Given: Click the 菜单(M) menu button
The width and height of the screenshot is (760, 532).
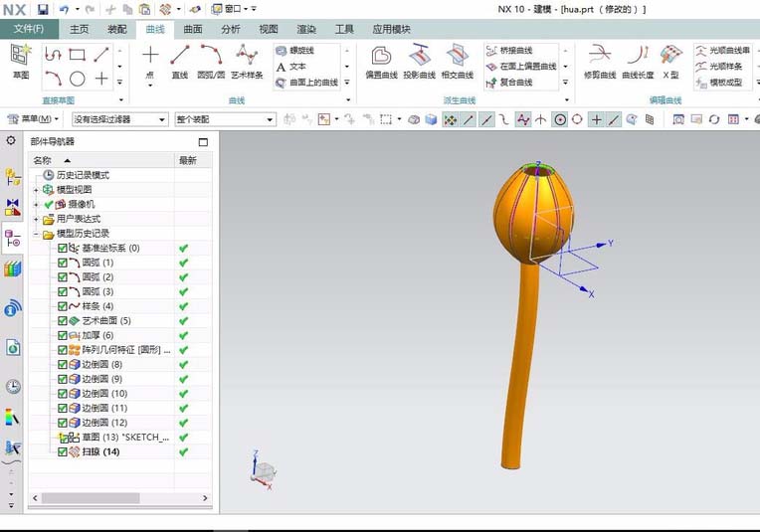Looking at the screenshot, I should (33, 119).
